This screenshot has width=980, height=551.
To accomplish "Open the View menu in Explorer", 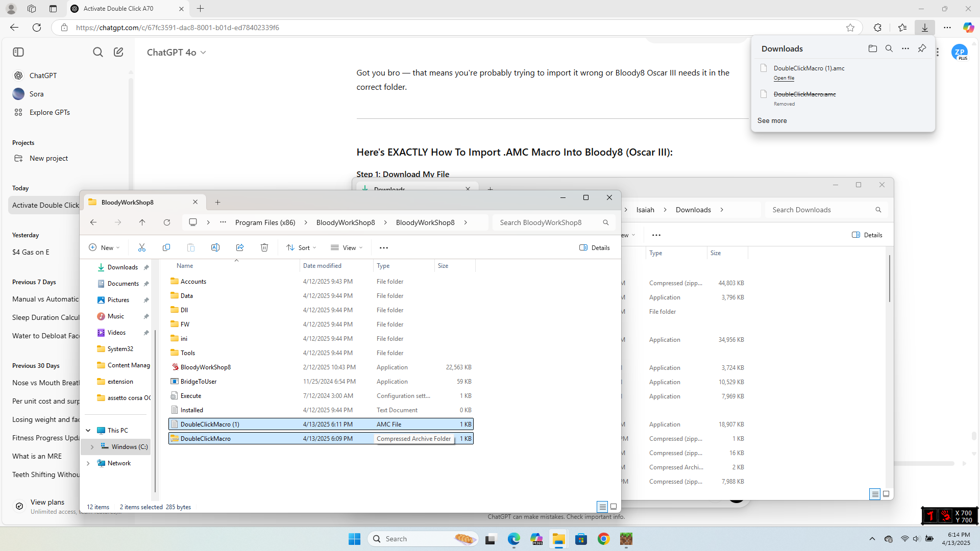I will [x=347, y=247].
